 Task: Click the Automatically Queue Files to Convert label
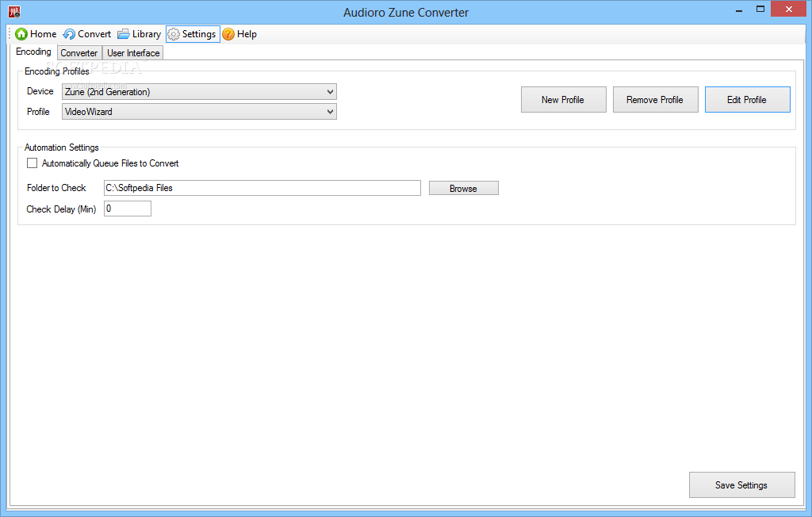(110, 163)
